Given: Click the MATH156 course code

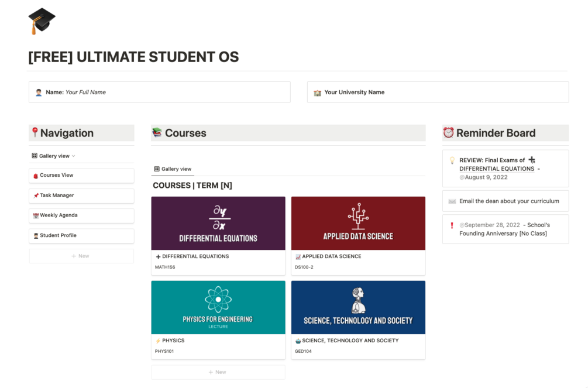Looking at the screenshot, I should 165,267.
